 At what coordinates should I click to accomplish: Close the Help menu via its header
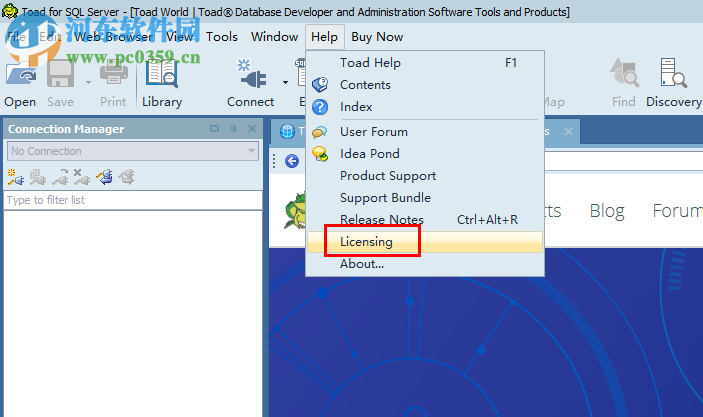pyautogui.click(x=325, y=37)
